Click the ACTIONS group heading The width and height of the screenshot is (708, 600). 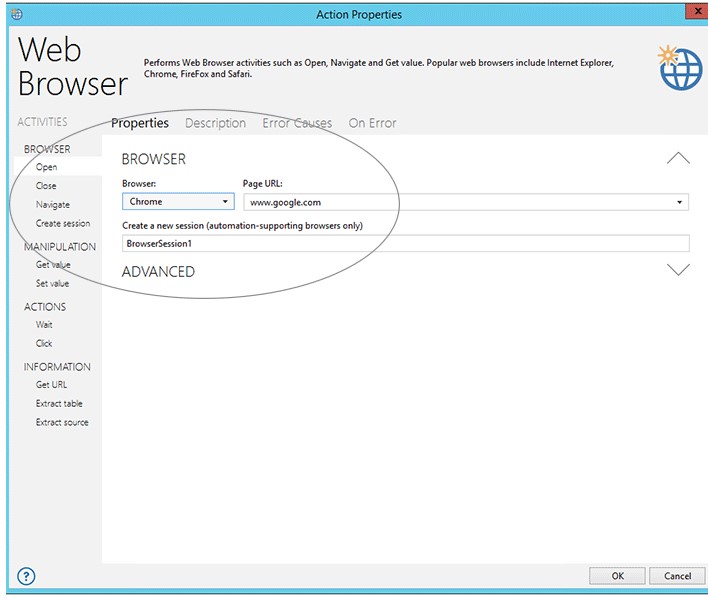click(x=45, y=307)
